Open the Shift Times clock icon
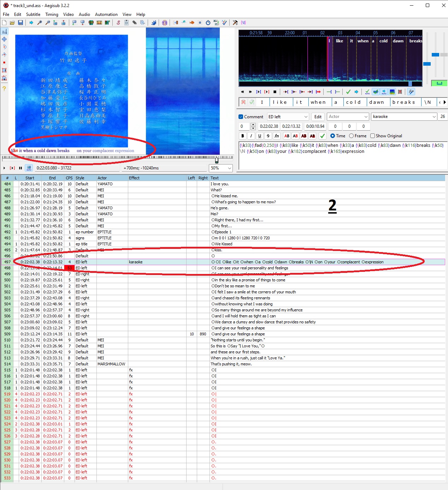 pos(208,23)
